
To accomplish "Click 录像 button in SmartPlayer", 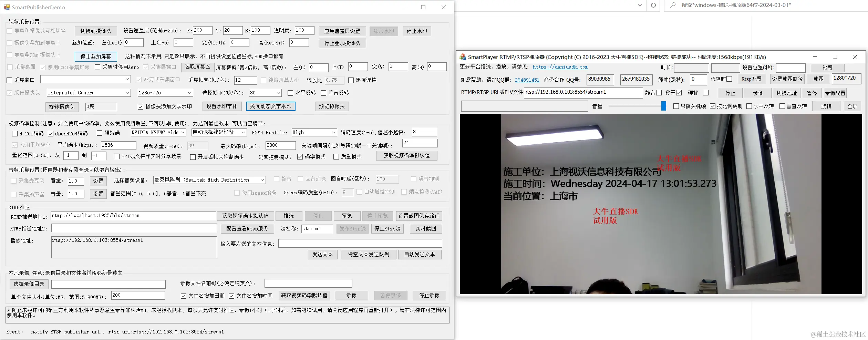I will pyautogui.click(x=757, y=93).
